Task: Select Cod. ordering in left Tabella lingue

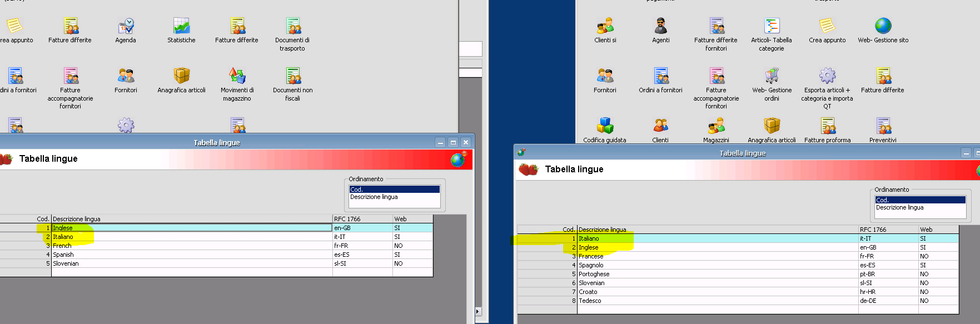Action: tap(394, 190)
